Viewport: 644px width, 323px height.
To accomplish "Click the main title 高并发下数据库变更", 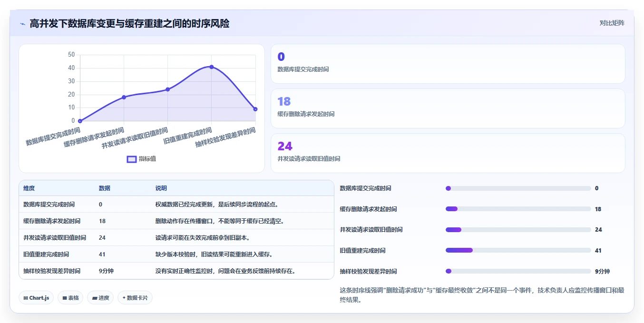I will 129,23.
